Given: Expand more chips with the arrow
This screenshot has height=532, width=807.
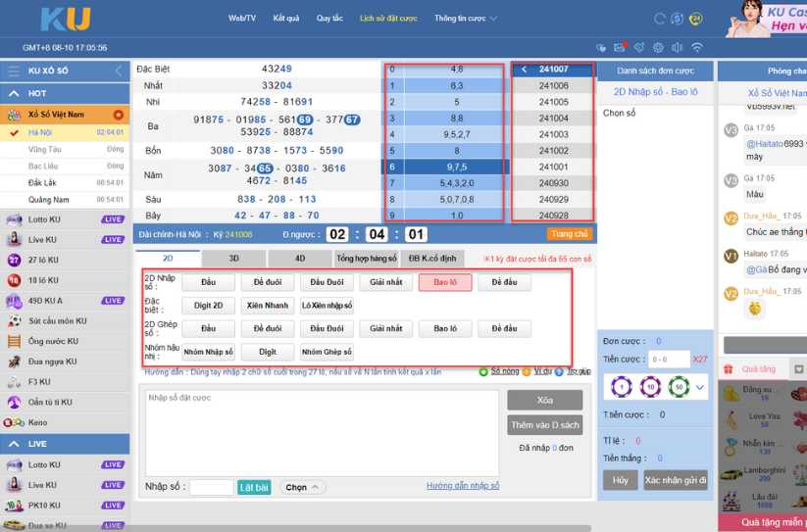Looking at the screenshot, I should 700,388.
